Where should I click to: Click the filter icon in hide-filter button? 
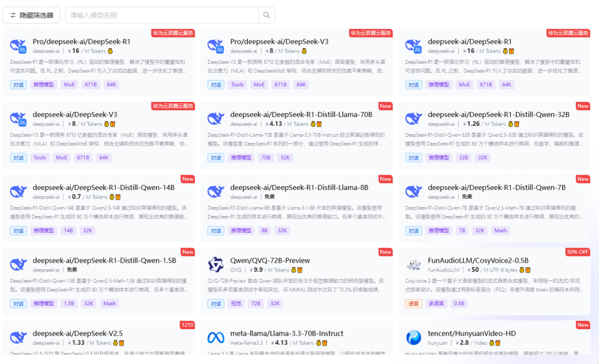coord(13,16)
